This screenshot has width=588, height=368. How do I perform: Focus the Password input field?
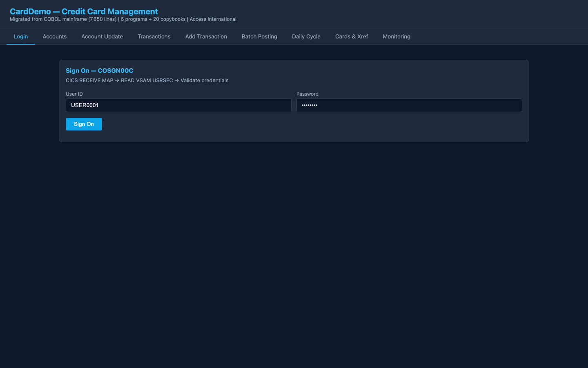[409, 105]
